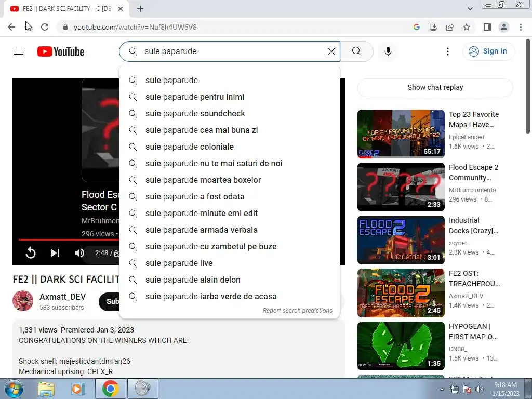Screen dimensions: 532x399
Task: Choose 'suie paparude minute emi edit'
Action: (x=230, y=214)
